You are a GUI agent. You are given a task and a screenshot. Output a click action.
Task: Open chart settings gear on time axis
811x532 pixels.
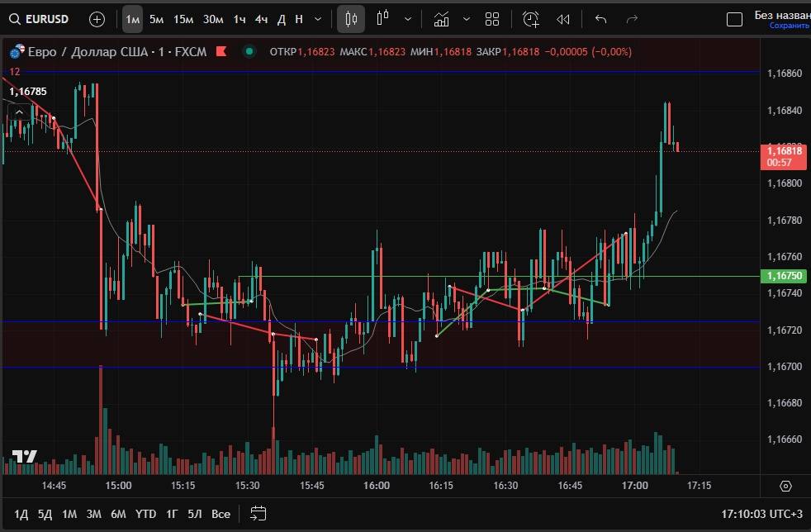coord(785,486)
